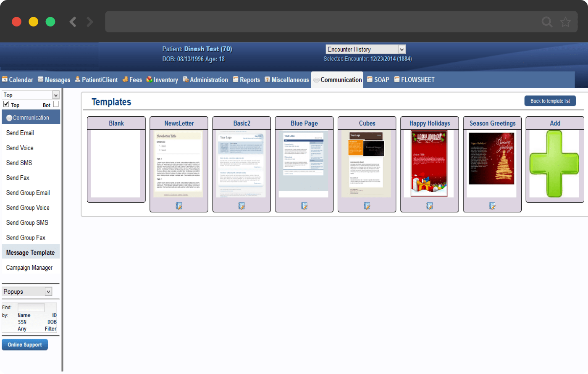Click the browser back arrow
This screenshot has height=374, width=588.
pyautogui.click(x=73, y=22)
